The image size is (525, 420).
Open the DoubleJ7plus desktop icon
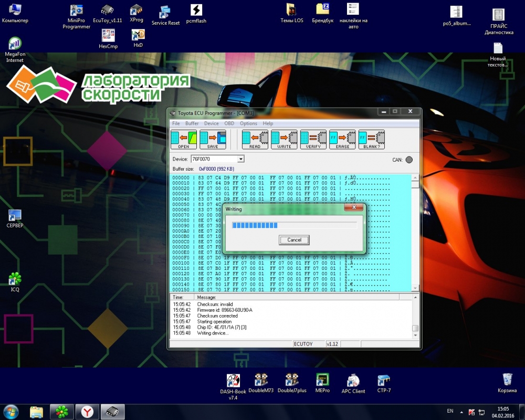coord(292,383)
